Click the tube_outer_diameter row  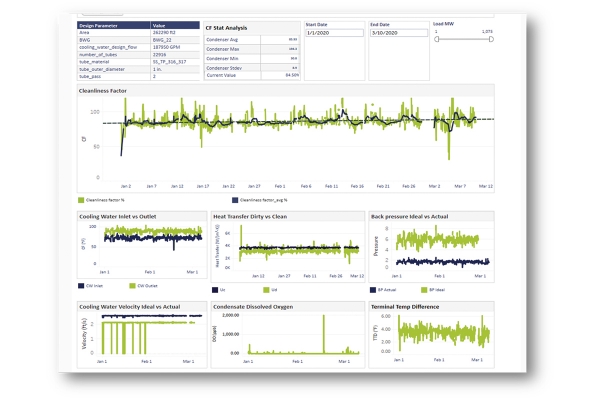pyautogui.click(x=139, y=69)
